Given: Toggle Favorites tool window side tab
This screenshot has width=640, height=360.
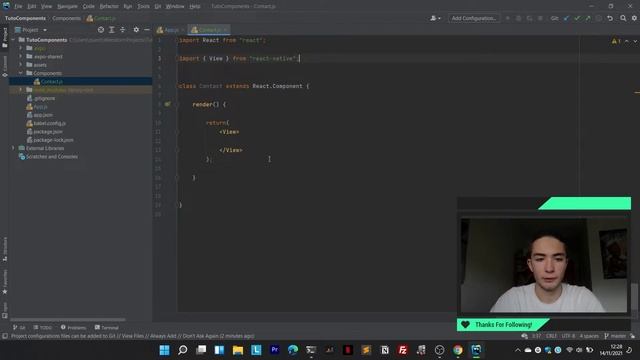Looking at the screenshot, I should click(4, 282).
